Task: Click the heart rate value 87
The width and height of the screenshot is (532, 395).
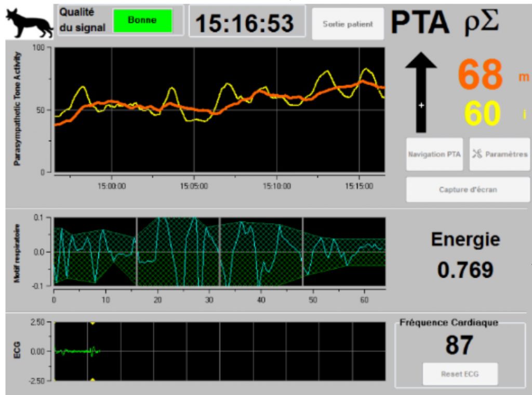Action: (x=459, y=345)
